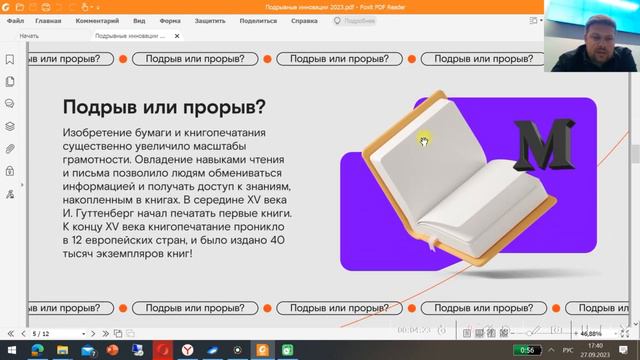Open the Layers sidebar panel
Viewport: 640px width, 360px height.
(10, 126)
